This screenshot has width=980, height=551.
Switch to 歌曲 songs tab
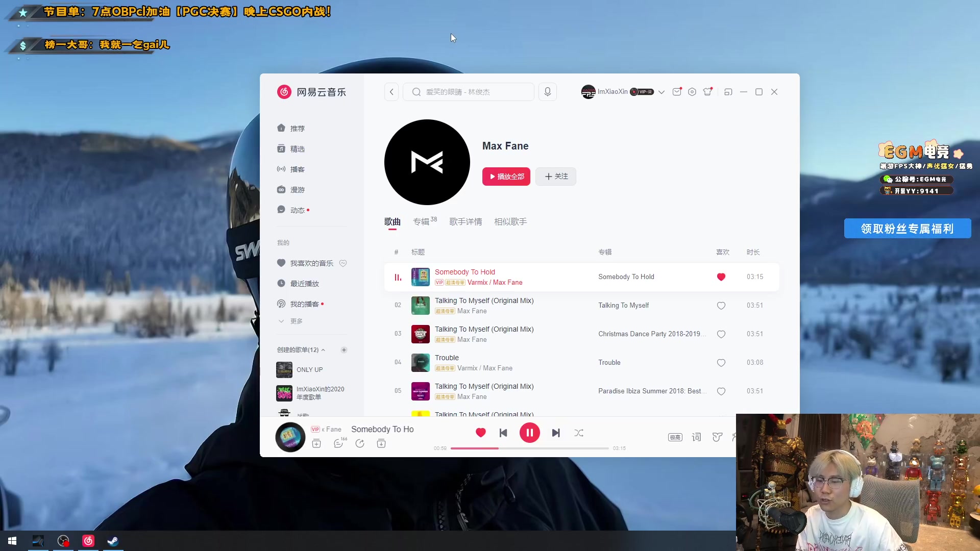pyautogui.click(x=392, y=221)
